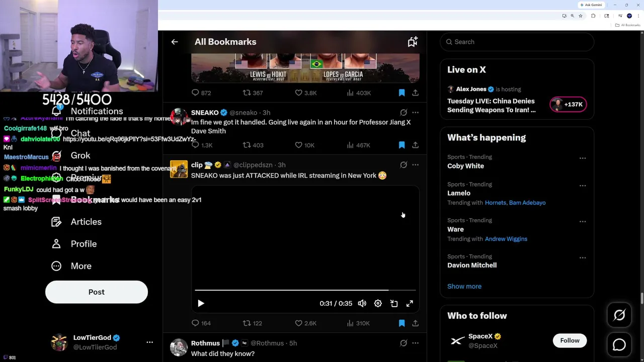
Task: Open the Andrew Wiggins related link
Action: coord(506,239)
